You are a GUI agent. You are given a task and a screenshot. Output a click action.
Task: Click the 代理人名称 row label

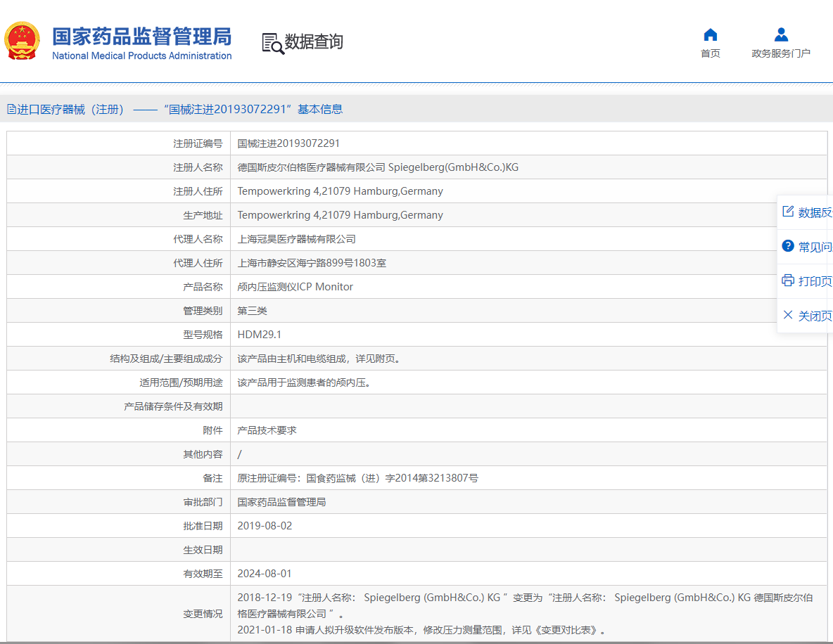198,240
